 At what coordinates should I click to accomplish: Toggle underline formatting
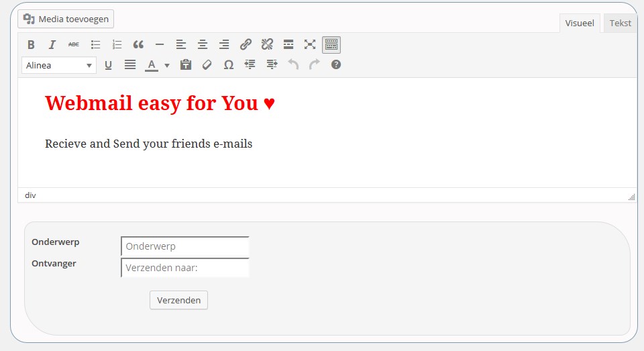(x=108, y=65)
